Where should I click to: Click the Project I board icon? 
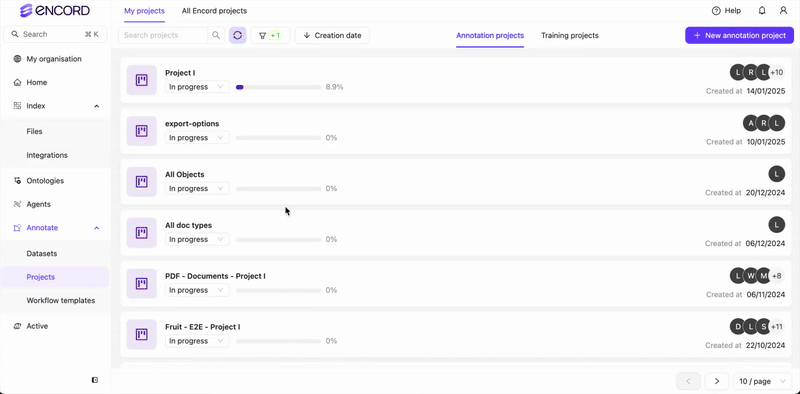141,80
